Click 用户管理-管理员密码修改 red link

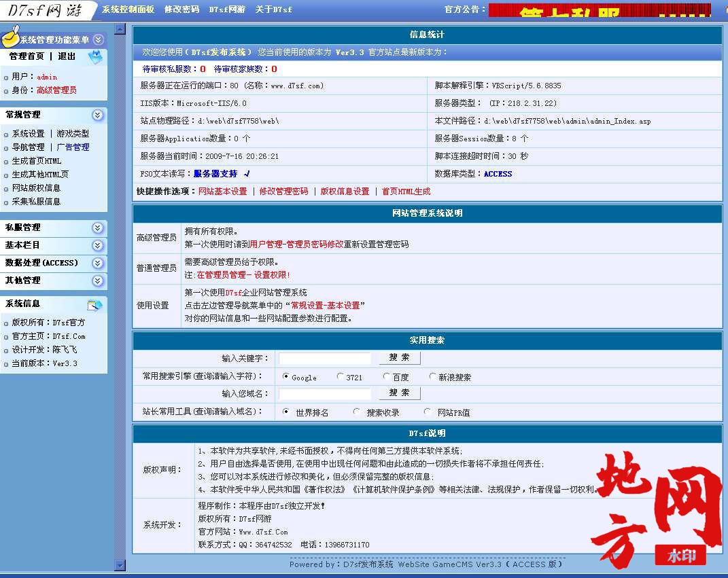point(296,245)
